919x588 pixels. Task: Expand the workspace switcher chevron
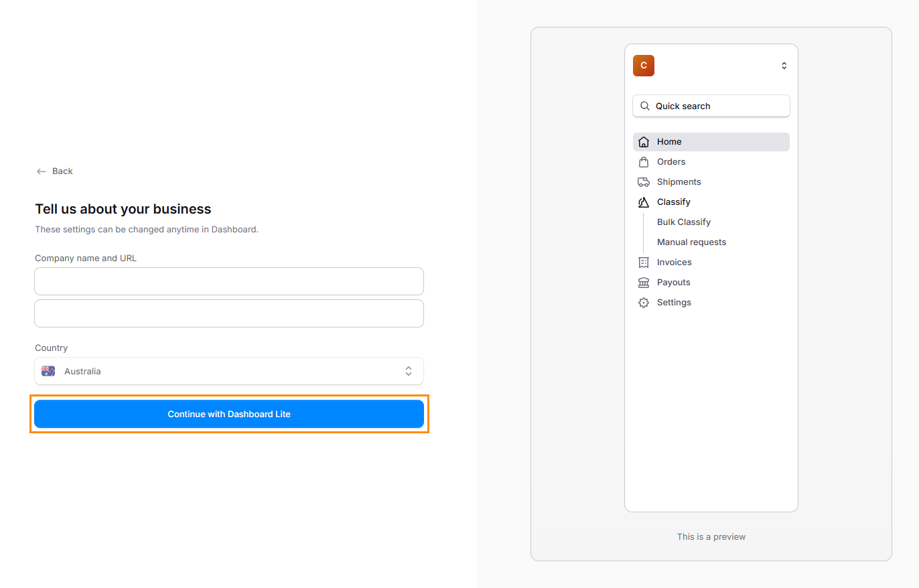pyautogui.click(x=784, y=66)
